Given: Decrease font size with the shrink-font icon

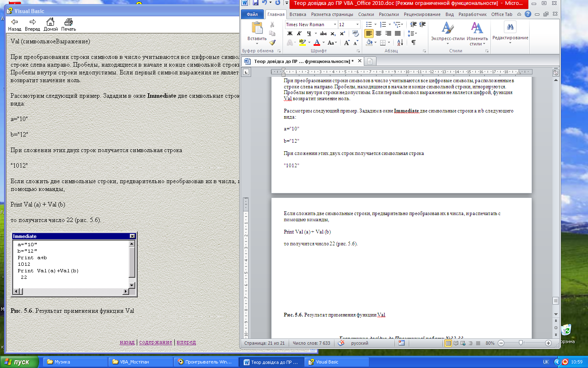Looking at the screenshot, I should (355, 43).
